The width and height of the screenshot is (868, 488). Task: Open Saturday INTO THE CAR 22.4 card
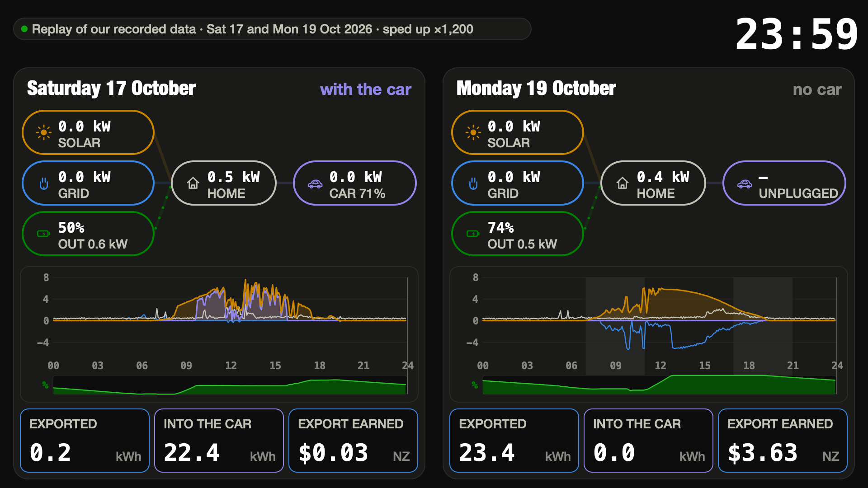point(219,441)
